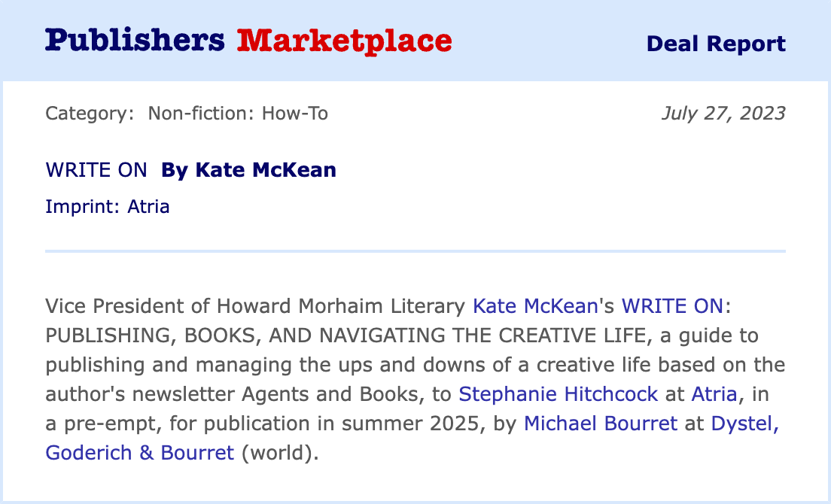Select the "Imprint: Atria" line
831x504 pixels.
108,206
